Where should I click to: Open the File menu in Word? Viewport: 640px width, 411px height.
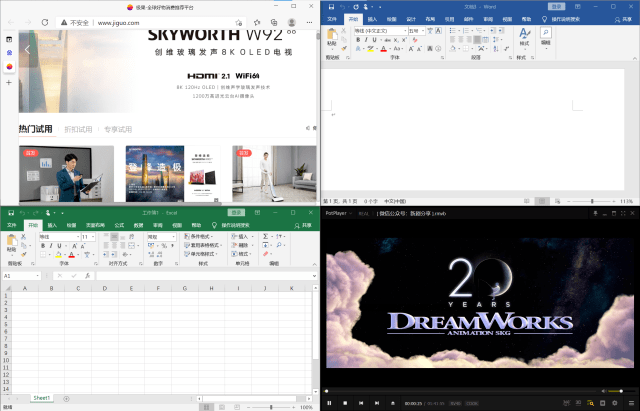[332, 19]
